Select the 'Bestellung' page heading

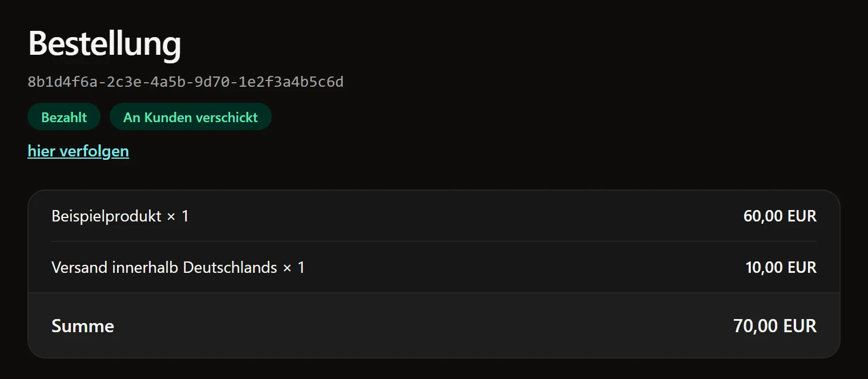[105, 43]
